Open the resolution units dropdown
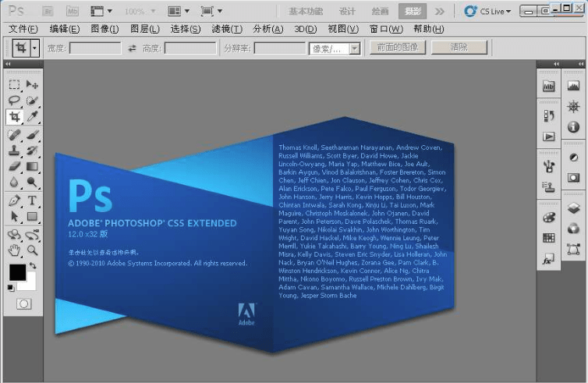Screen dimensions: 588x383 pos(354,48)
